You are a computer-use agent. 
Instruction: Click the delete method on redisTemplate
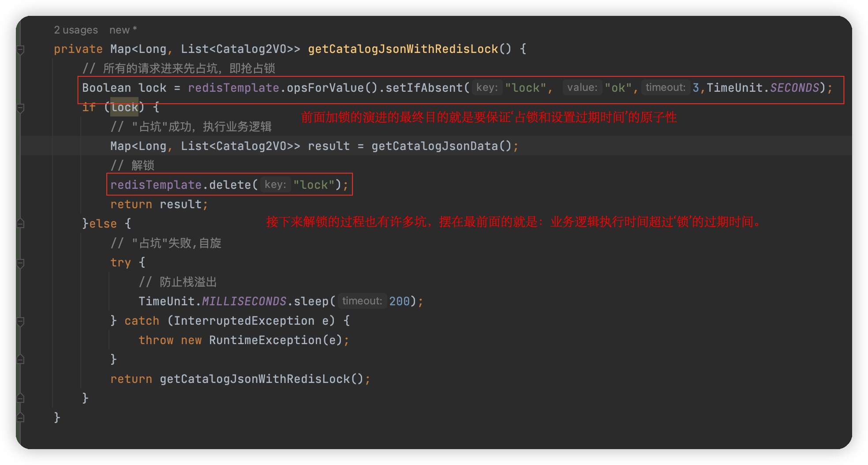(230, 185)
